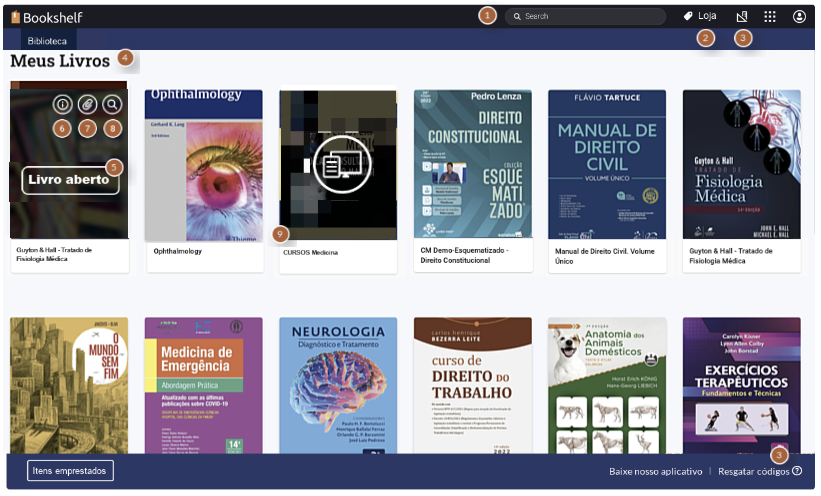Click the Ophthalmology title text

[x=177, y=251]
